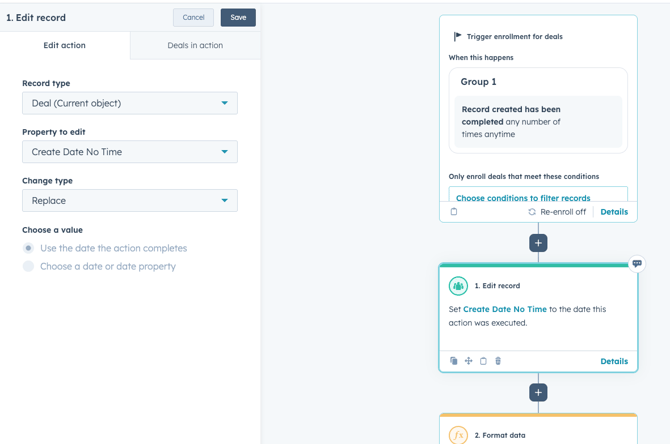Click the Format data fx icon
The height and width of the screenshot is (444, 670).
pos(458,435)
